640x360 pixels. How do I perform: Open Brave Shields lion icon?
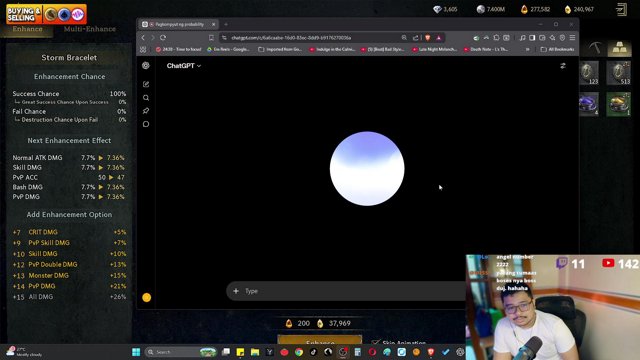point(428,38)
